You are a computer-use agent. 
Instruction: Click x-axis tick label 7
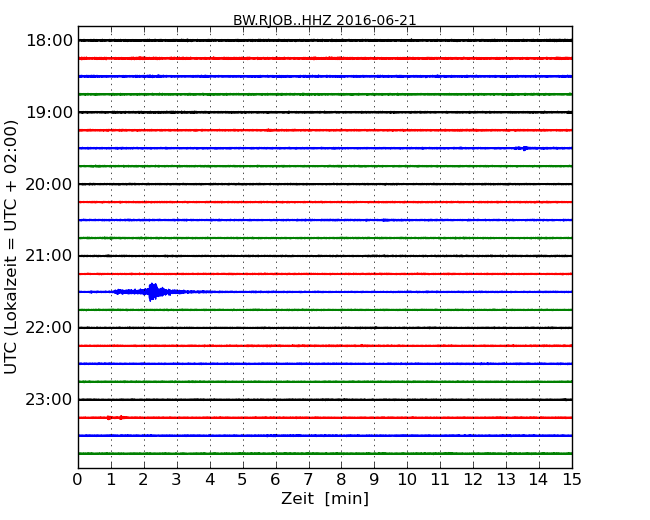(308, 480)
